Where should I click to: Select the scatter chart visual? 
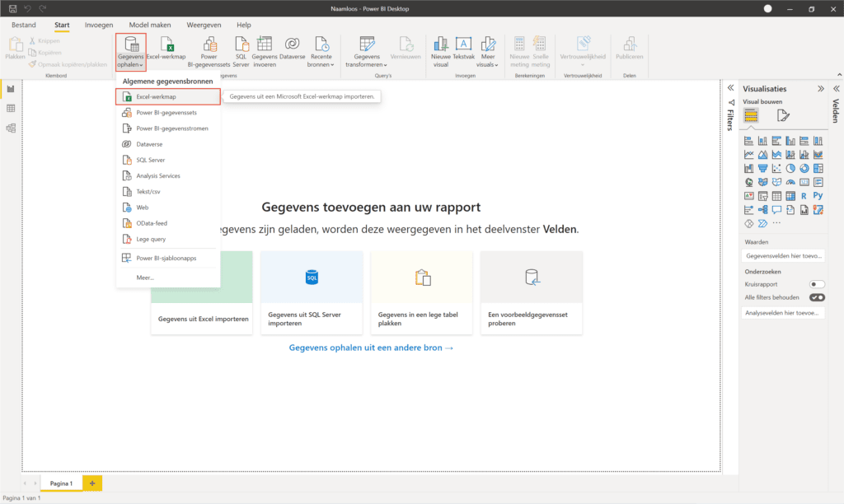coord(776,168)
